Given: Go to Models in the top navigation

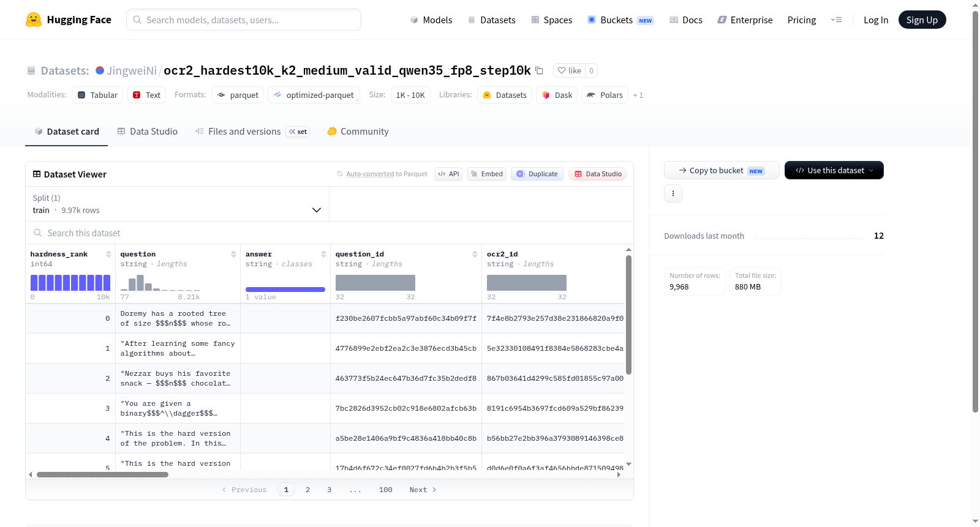Looking at the screenshot, I should [431, 20].
